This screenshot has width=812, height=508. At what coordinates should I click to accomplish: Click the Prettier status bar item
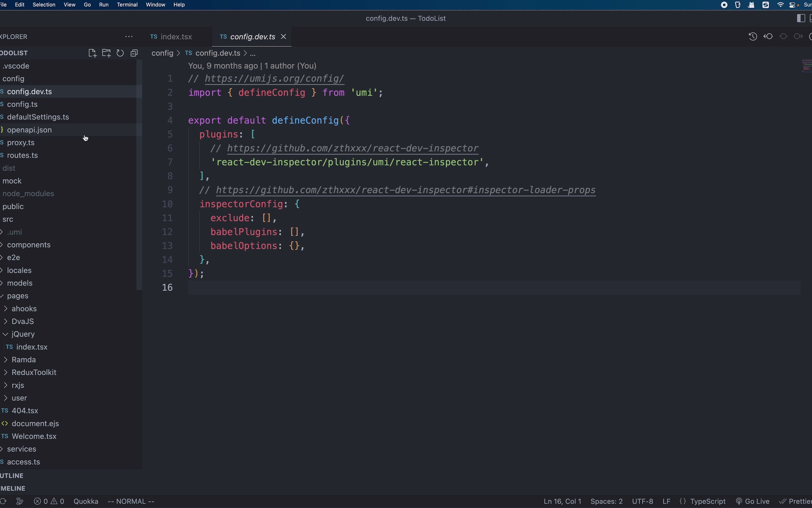point(796,501)
